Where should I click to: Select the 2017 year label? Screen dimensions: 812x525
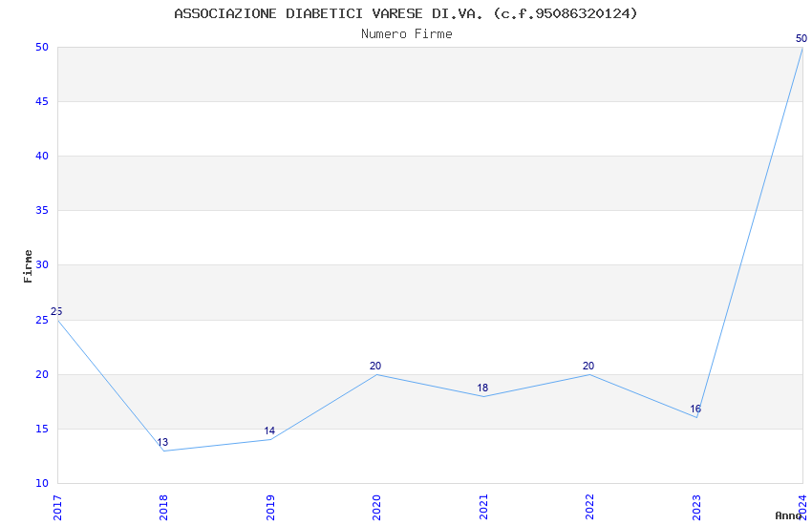coord(57,508)
